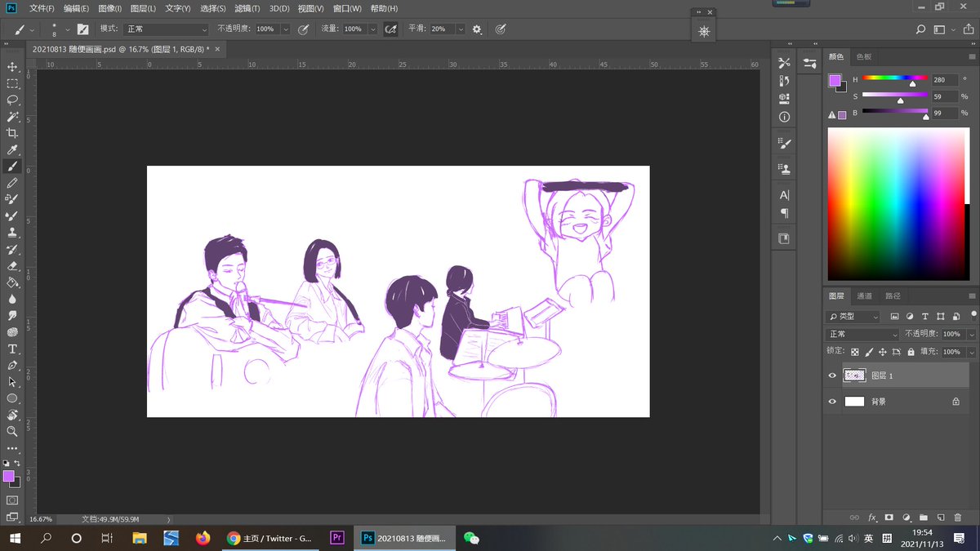This screenshot has height=551, width=980.
Task: Adjust the hue H slider
Action: [895, 79]
